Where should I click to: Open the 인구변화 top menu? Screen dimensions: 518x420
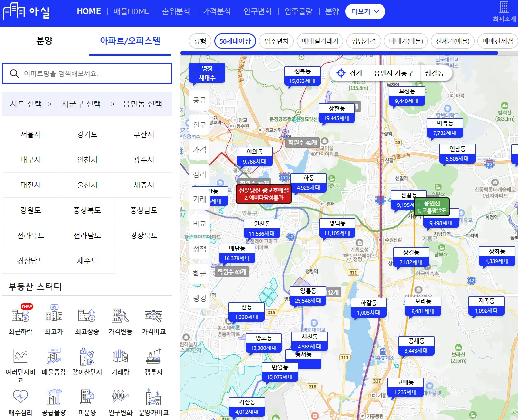258,11
